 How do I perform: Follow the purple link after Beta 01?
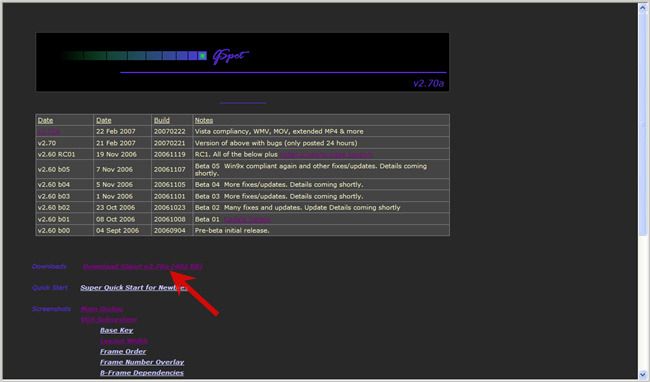point(247,219)
